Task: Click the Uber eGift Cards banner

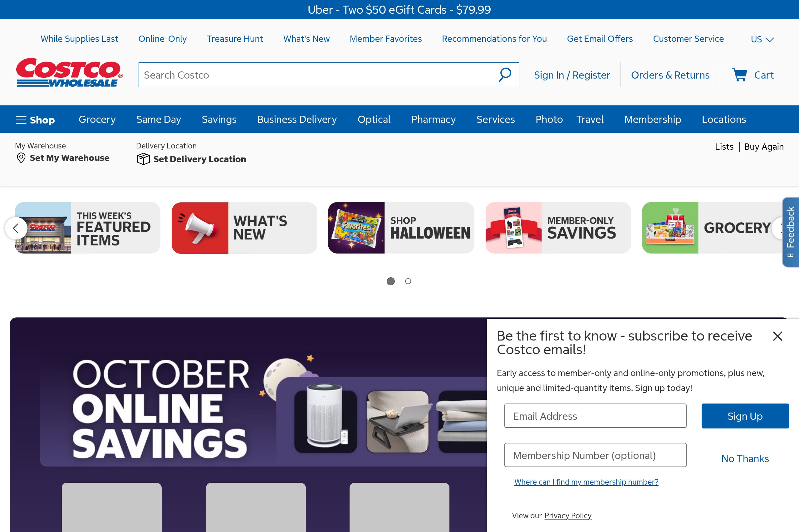Action: tap(399, 9)
